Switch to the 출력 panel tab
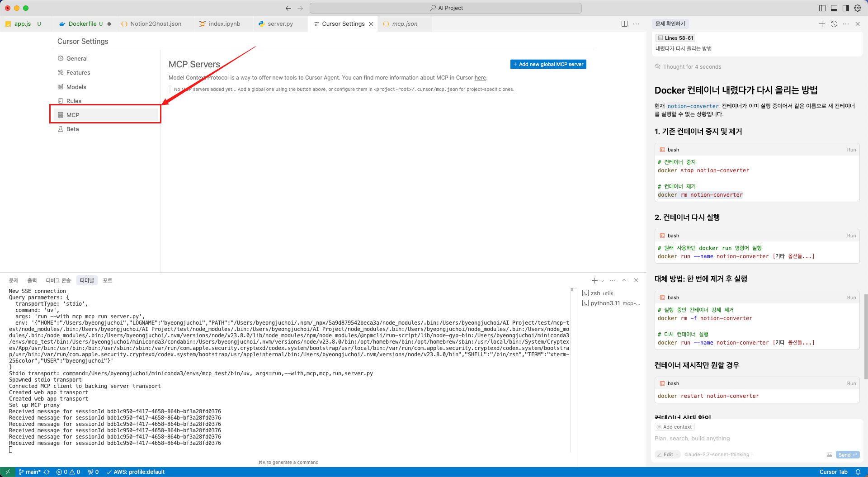The height and width of the screenshot is (477, 868). pyautogui.click(x=32, y=281)
